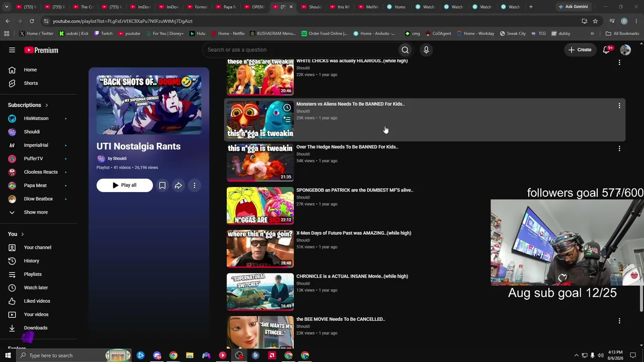Screen dimensions: 644x362
Task: Expand Show more subscriptions
Action: [x=36, y=212]
